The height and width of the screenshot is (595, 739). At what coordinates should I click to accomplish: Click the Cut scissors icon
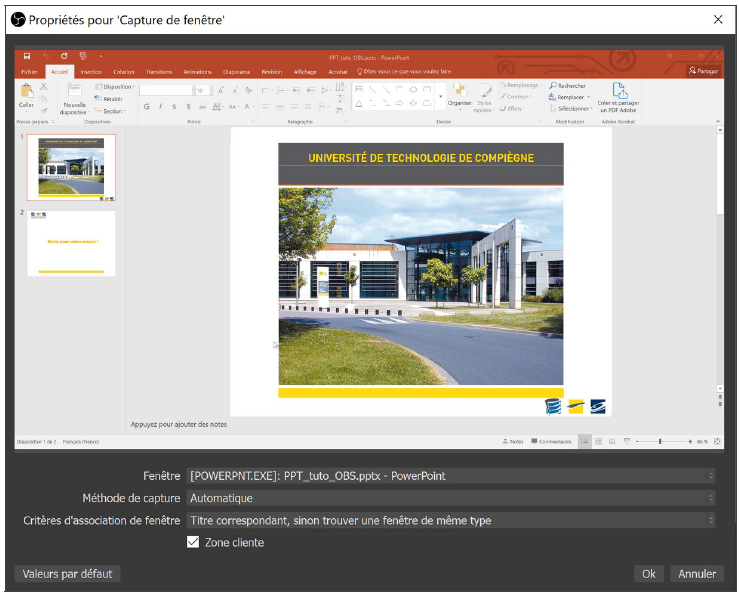pos(44,86)
